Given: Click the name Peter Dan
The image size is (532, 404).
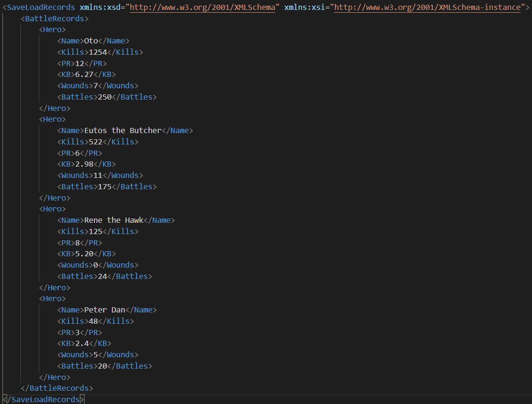Looking at the screenshot, I should click(104, 310).
